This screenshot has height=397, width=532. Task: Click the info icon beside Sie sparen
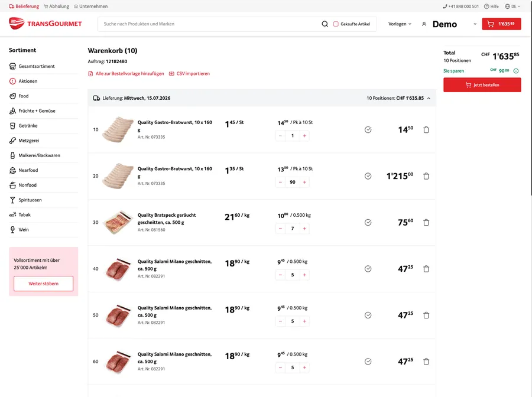(515, 71)
